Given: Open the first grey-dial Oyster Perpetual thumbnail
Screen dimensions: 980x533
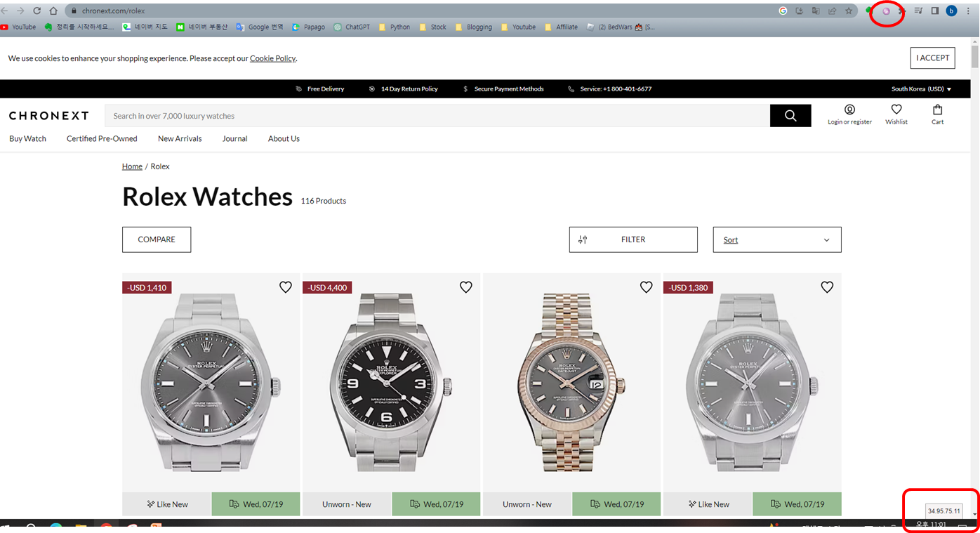Looking at the screenshot, I should [x=211, y=383].
